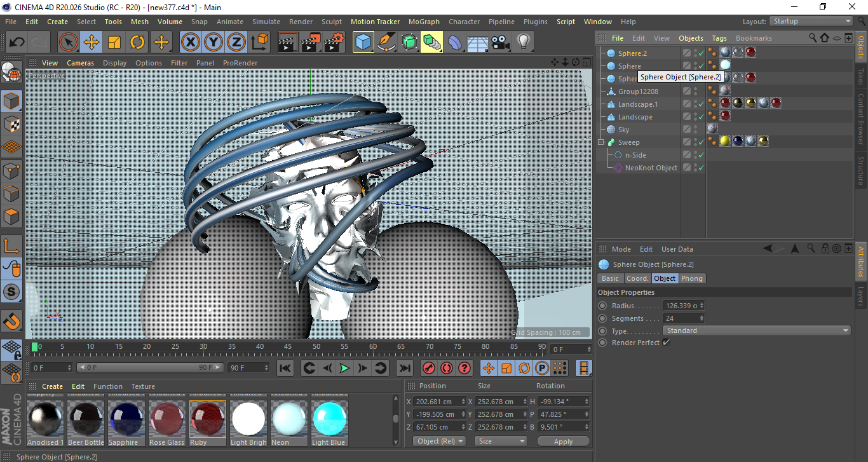Click the Radius field stepper arrows

[x=702, y=306]
